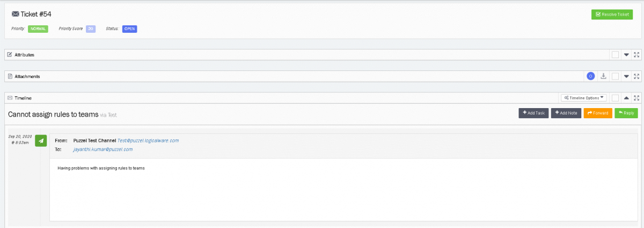Expand Attachments panel to fullscreen

636,76
